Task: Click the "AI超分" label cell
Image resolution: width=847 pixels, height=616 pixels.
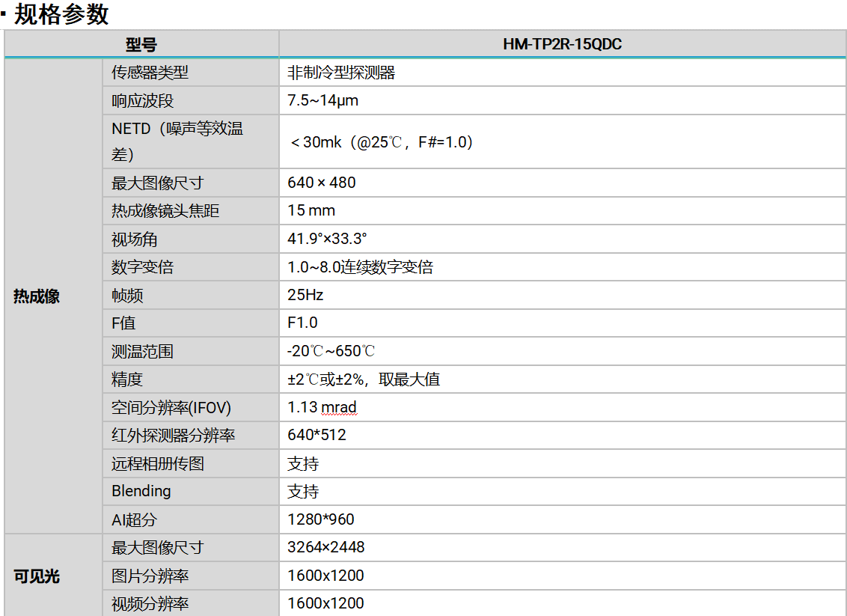Action: point(191,519)
